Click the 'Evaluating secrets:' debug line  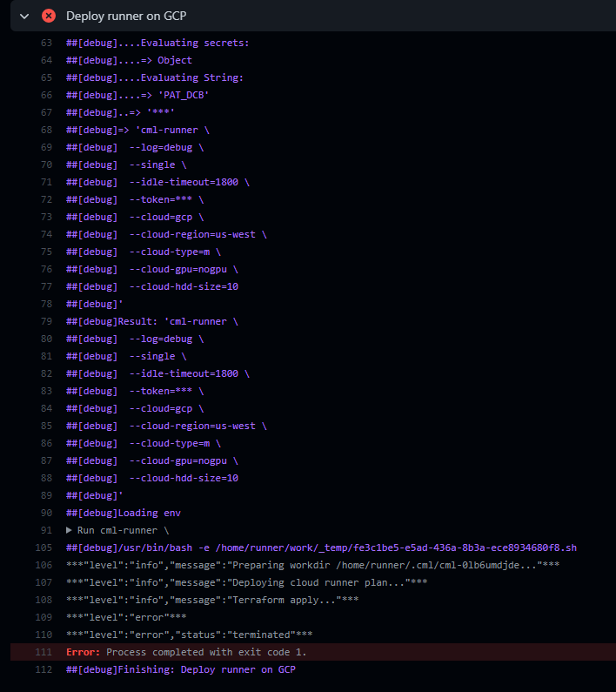[157, 43]
